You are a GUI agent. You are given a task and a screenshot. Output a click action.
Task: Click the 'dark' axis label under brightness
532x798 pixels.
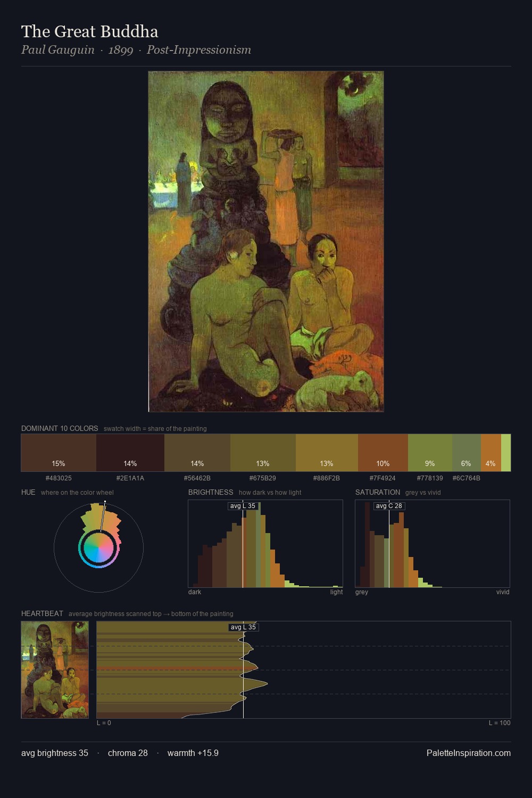click(195, 592)
